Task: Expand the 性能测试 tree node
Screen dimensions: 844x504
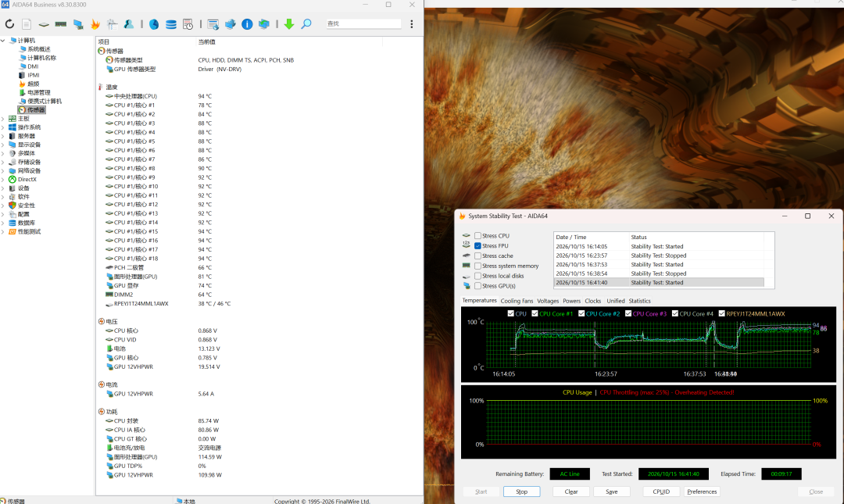Action: pyautogui.click(x=3, y=231)
